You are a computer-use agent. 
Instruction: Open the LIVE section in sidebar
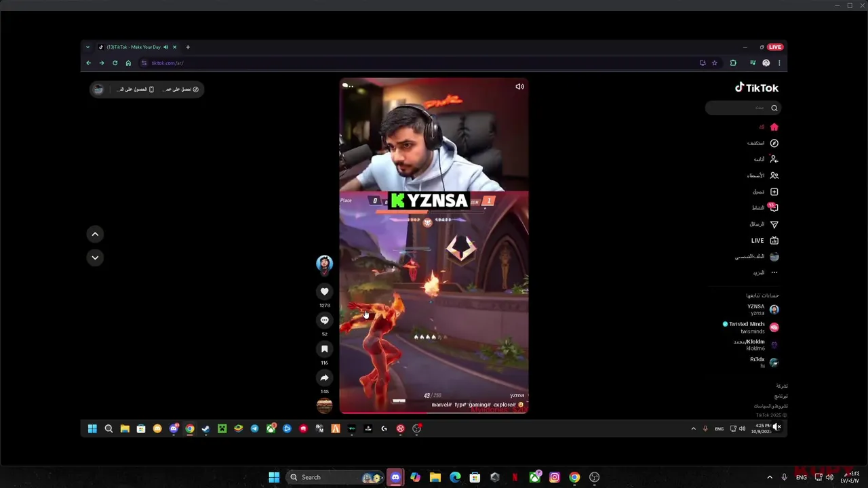[x=765, y=241]
